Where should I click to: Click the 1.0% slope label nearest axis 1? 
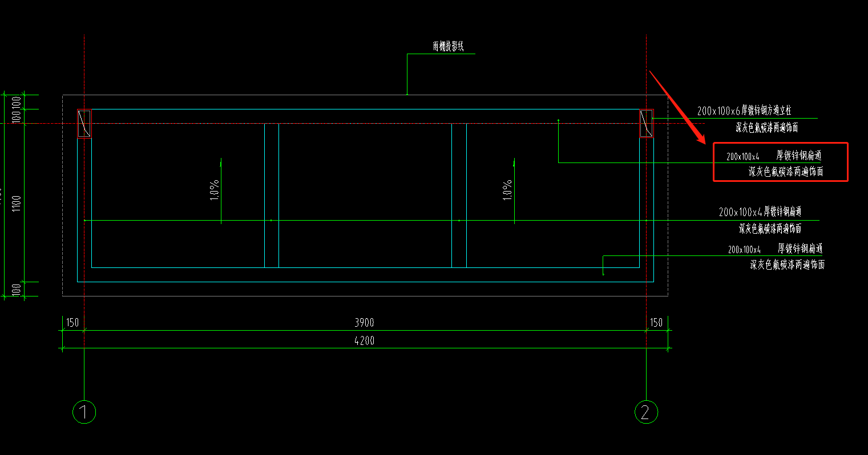point(214,190)
